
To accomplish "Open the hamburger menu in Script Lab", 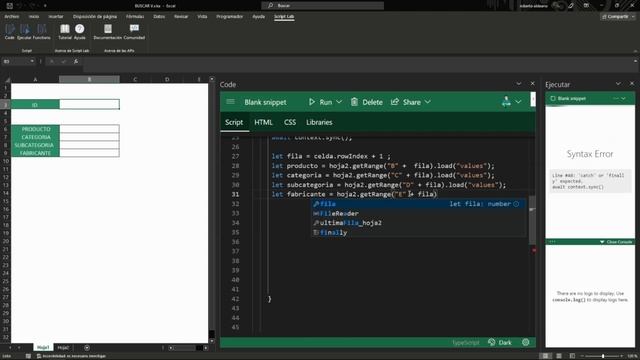I will point(230,102).
